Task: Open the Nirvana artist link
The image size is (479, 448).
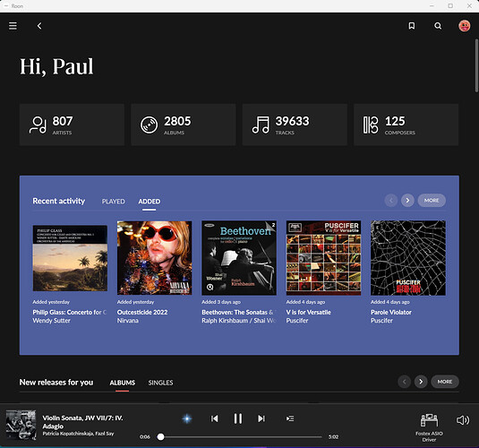Action: click(x=128, y=321)
